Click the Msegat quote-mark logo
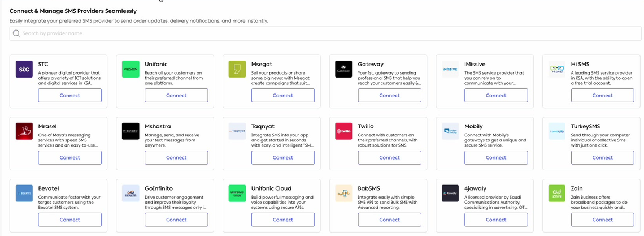The height and width of the screenshot is (236, 644). pyautogui.click(x=237, y=69)
